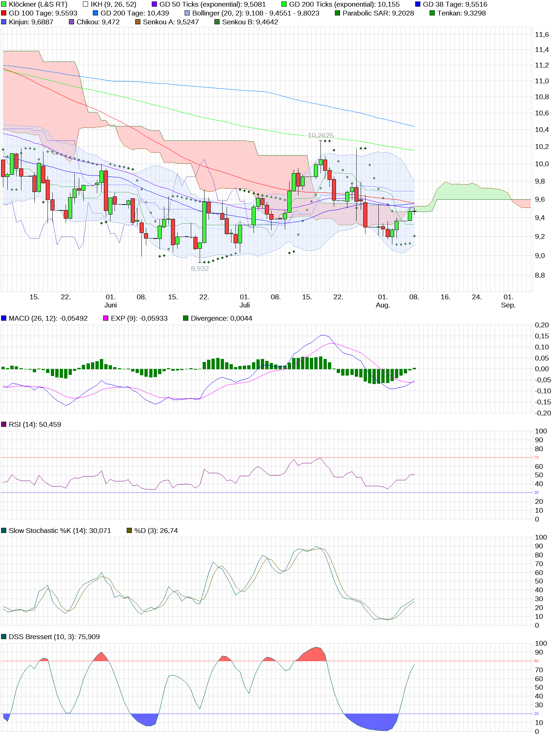This screenshot has width=560, height=739.
Task: Select 'Slow Stochastic %K (14): 30,071' label
Action: [x=60, y=531]
